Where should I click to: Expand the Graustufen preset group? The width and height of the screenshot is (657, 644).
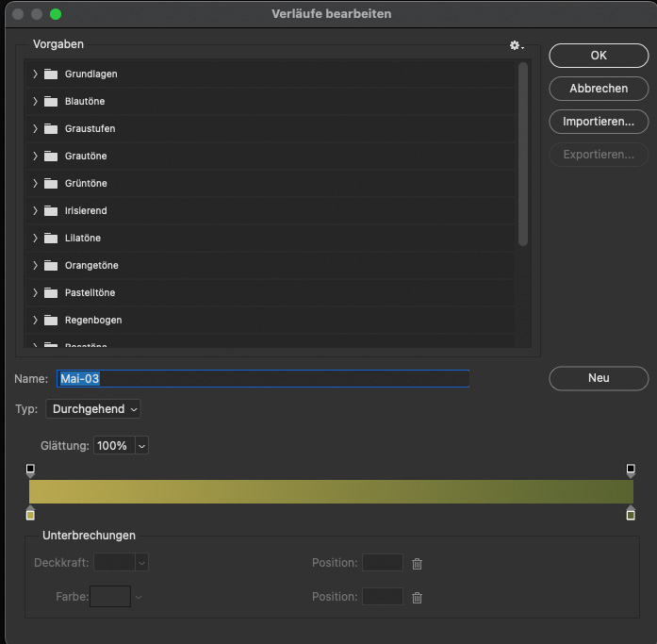point(35,128)
